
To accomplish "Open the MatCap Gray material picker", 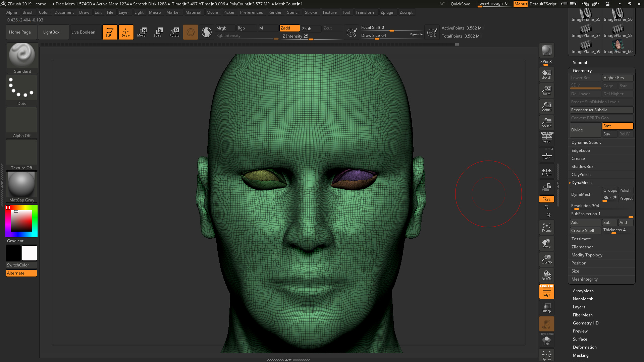I will click(21, 184).
